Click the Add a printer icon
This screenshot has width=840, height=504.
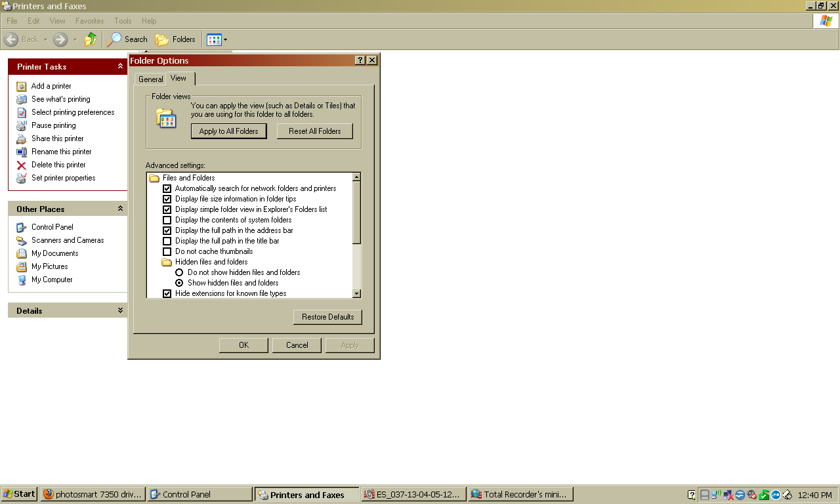[x=22, y=86]
